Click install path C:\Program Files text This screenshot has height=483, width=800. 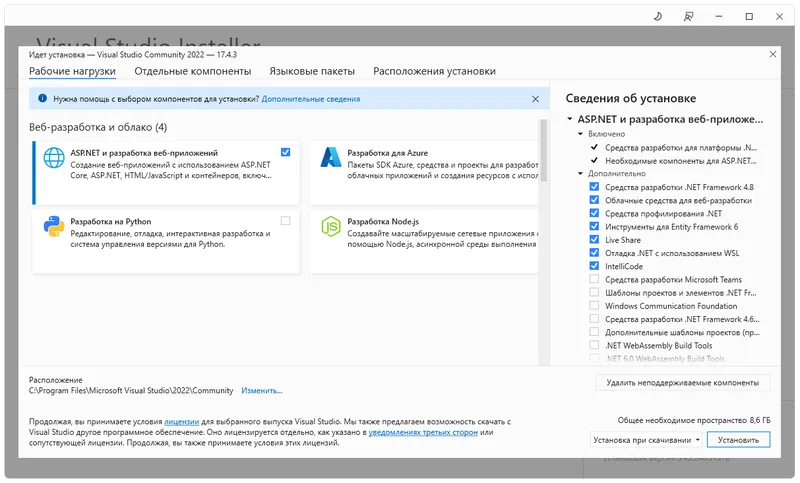click(131, 391)
